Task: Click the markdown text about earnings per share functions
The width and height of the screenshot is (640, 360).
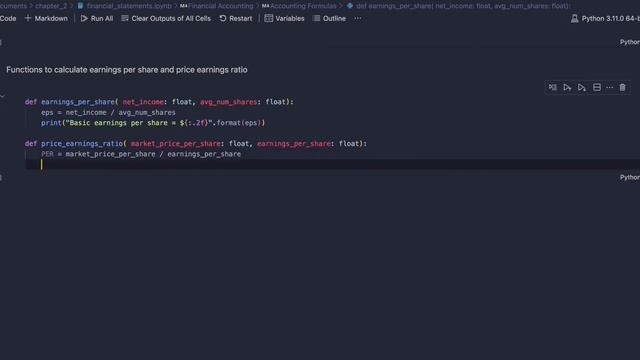Action: 127,70
